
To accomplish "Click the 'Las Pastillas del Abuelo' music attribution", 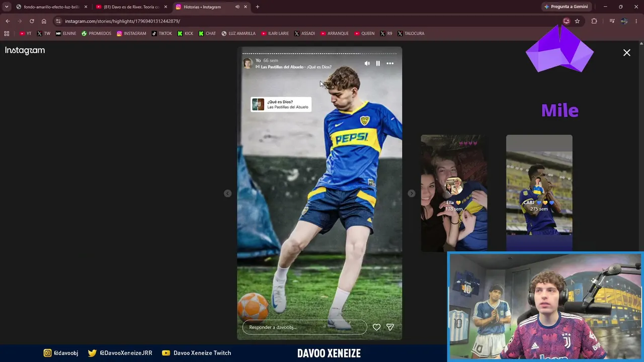I will pyautogui.click(x=282, y=67).
